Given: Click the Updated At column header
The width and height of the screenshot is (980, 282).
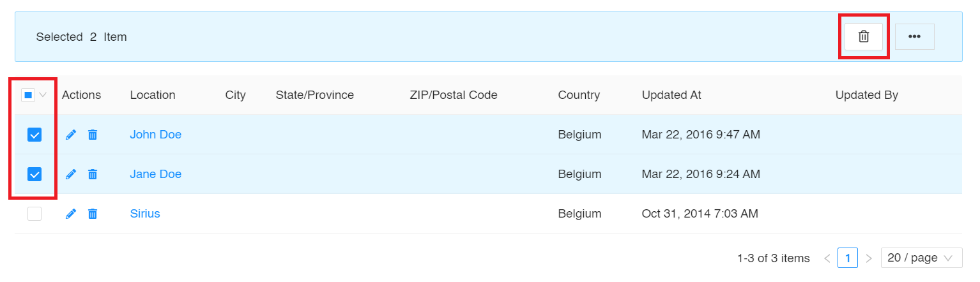Looking at the screenshot, I should [x=671, y=95].
